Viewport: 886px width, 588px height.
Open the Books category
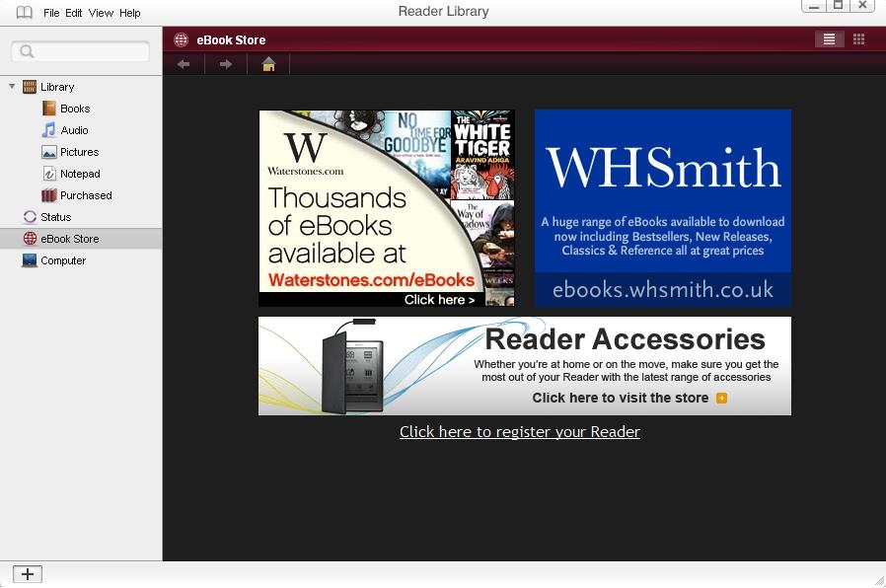[x=75, y=109]
